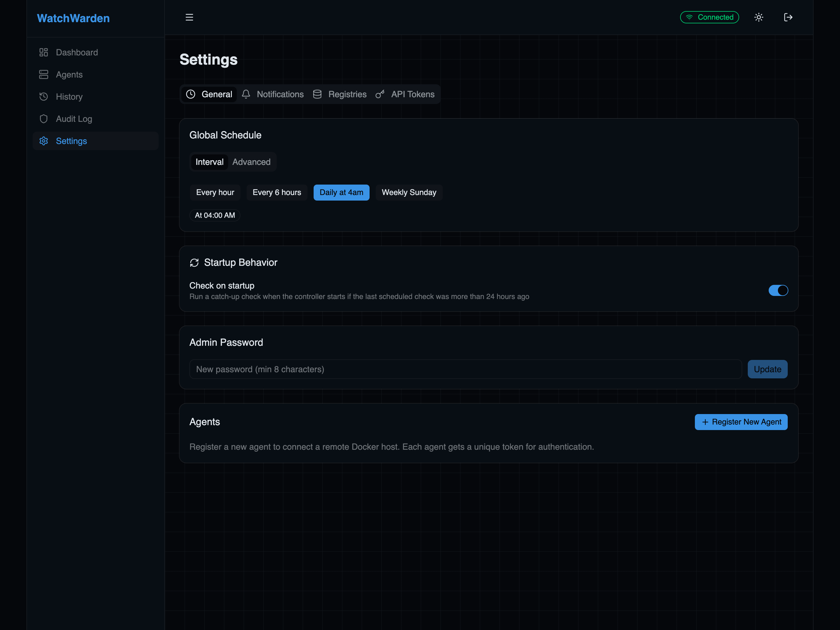Select the Every hour schedule option

point(215,192)
